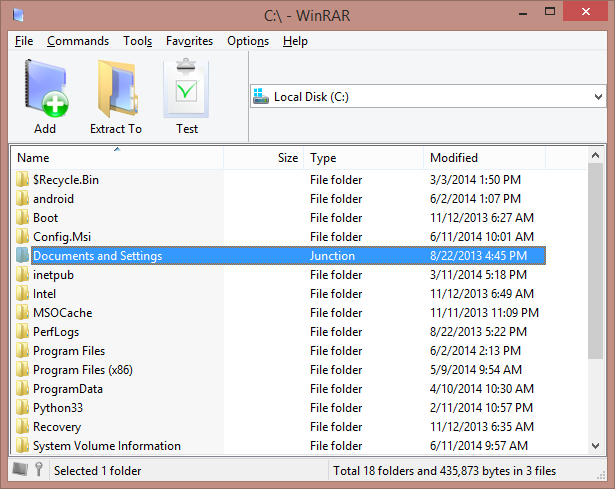Click the "2/11/2014 10:57 PM" date cell
Image resolution: width=615 pixels, height=489 pixels.
click(481, 408)
